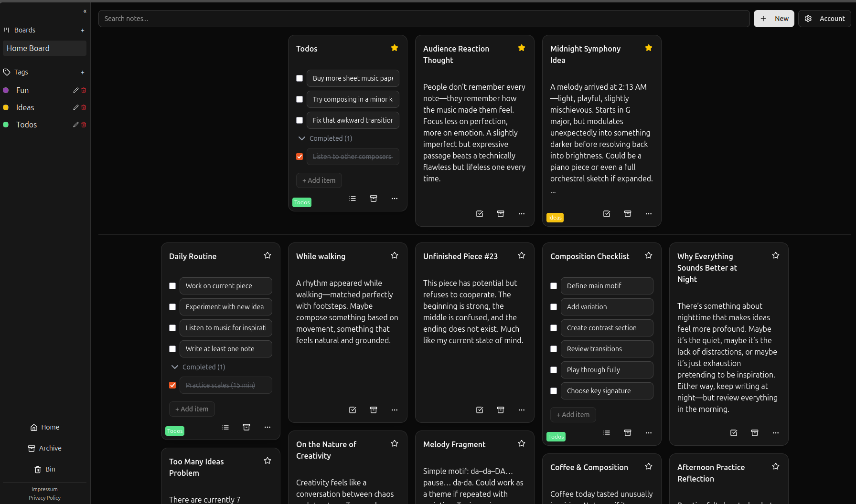
Task: Unstar the Todos note
Action: (x=395, y=48)
